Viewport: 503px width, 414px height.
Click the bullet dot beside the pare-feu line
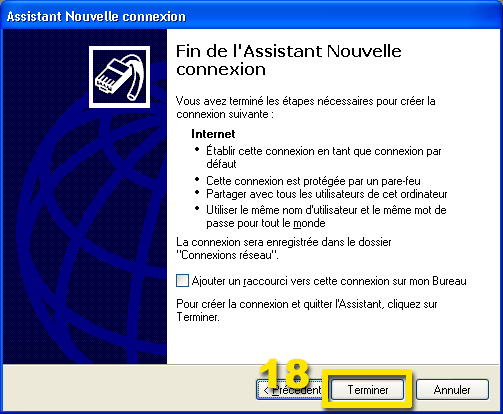(x=197, y=179)
